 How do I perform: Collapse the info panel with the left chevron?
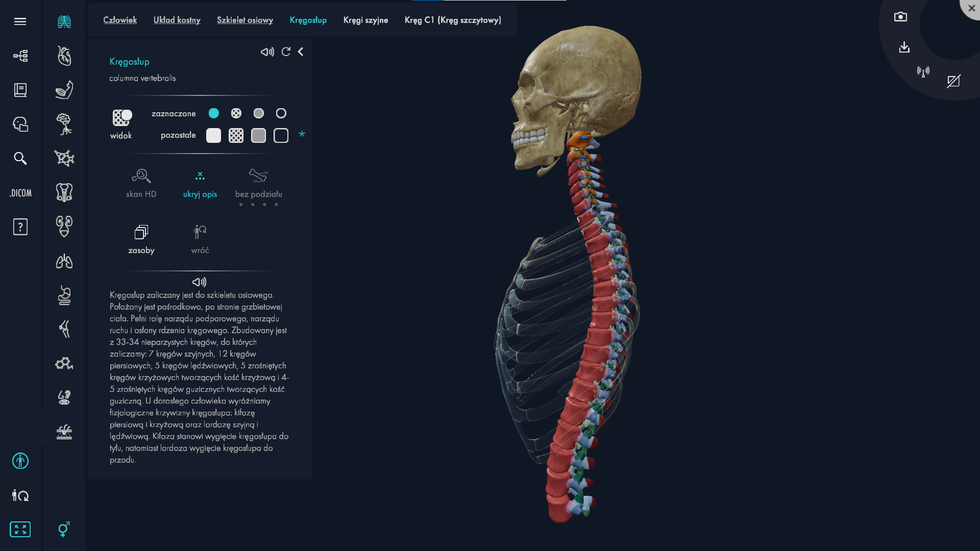coord(301,52)
